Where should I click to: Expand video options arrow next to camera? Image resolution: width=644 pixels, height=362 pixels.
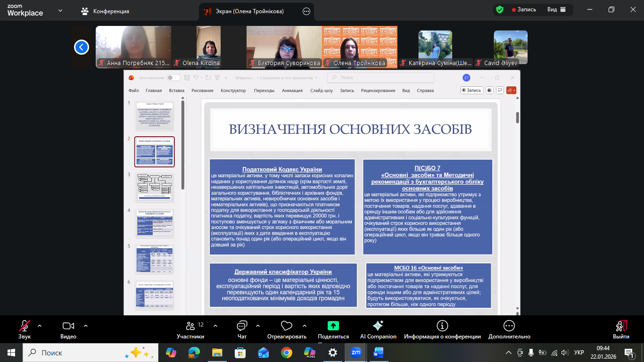pos(86,325)
